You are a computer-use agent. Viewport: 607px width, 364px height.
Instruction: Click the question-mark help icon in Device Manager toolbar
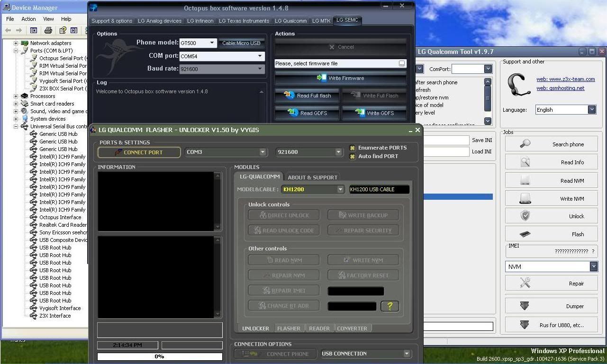[63, 30]
